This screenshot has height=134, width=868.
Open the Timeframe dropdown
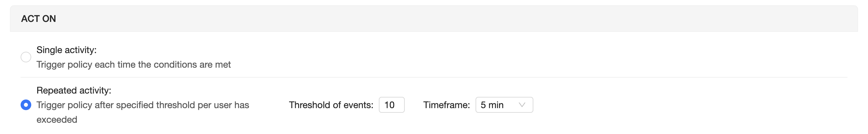504,105
